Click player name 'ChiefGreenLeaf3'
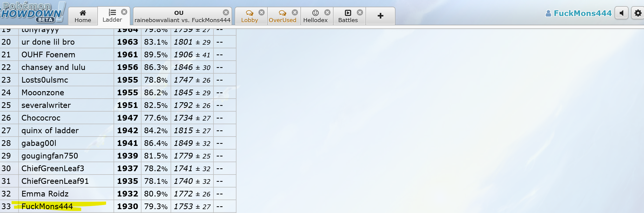This screenshot has height=213, width=644. click(x=53, y=168)
